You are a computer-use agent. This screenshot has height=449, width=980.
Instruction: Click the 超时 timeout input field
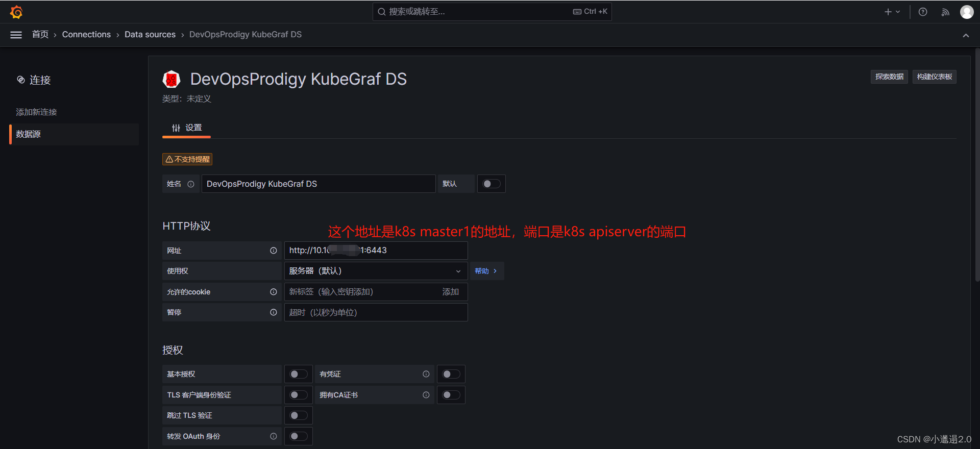tap(376, 312)
